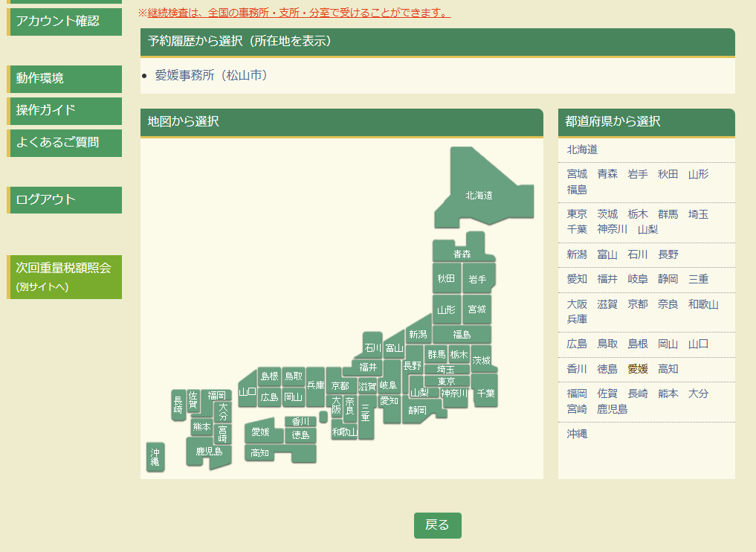Choose 千葉 on the map
The image size is (756, 552).
point(485,392)
